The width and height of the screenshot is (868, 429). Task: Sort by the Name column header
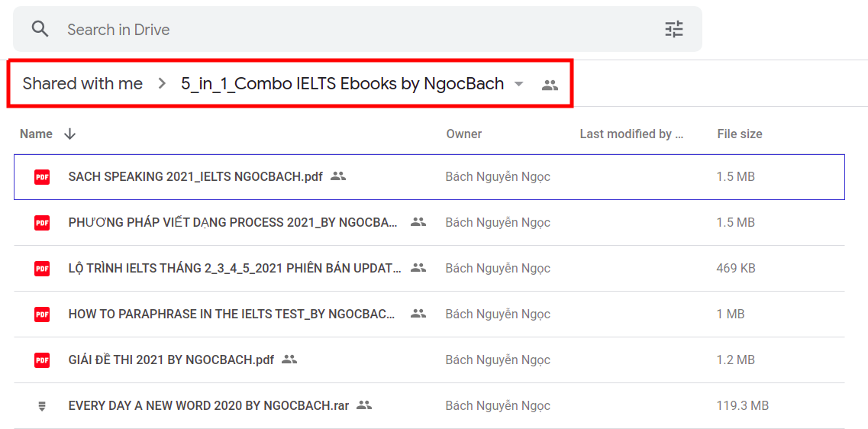36,134
